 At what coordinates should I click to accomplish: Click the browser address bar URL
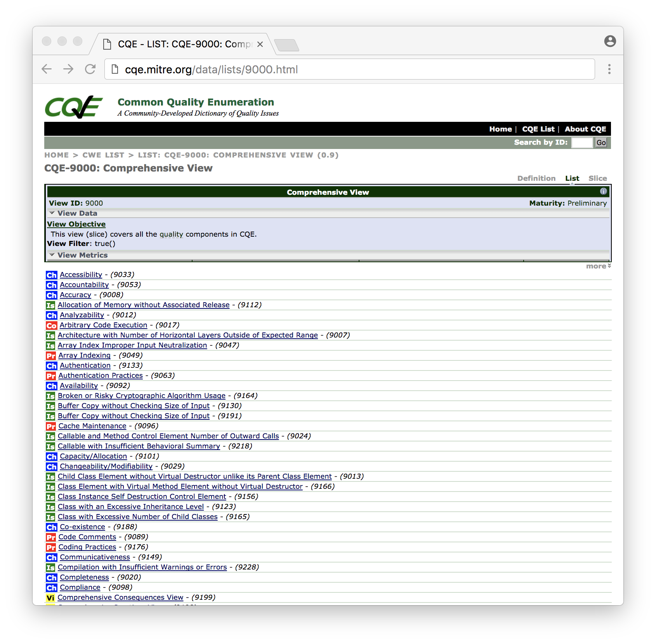(x=211, y=69)
